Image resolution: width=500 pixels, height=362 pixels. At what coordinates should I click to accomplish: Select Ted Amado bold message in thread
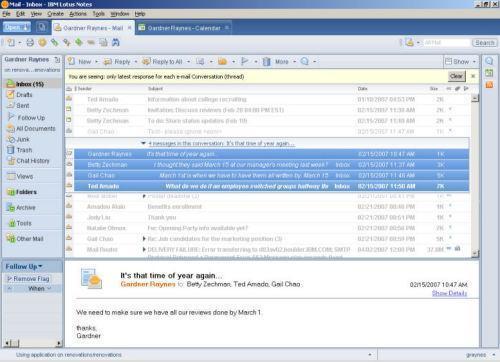coord(271,186)
